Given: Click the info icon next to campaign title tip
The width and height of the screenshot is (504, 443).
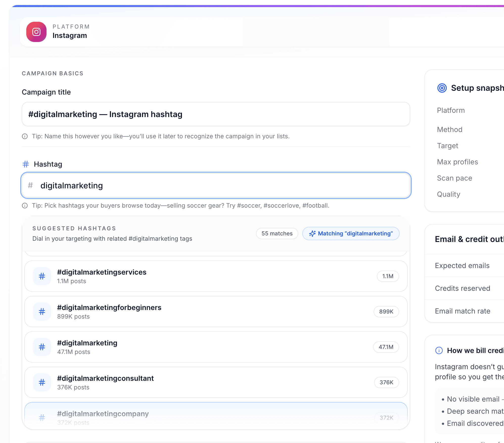Looking at the screenshot, I should pyautogui.click(x=25, y=137).
